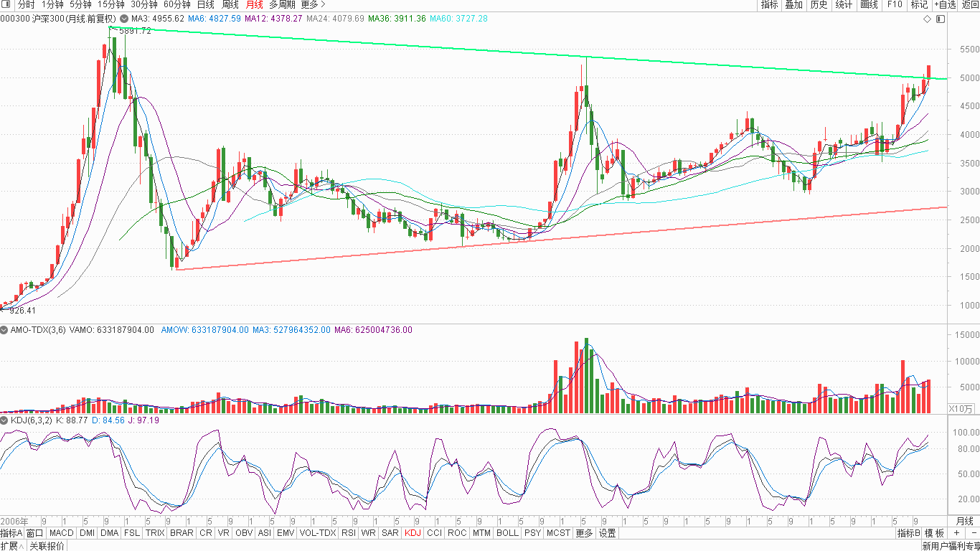The image size is (980, 551).
Task: Click the F10 info button
Action: point(894,4)
